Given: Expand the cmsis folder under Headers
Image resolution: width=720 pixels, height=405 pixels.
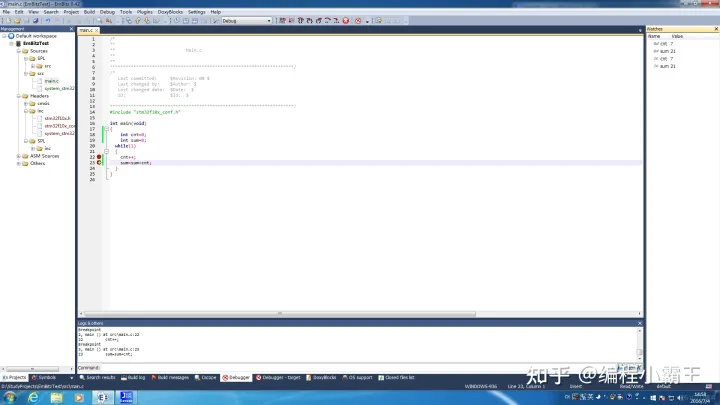Looking at the screenshot, I should pos(26,103).
